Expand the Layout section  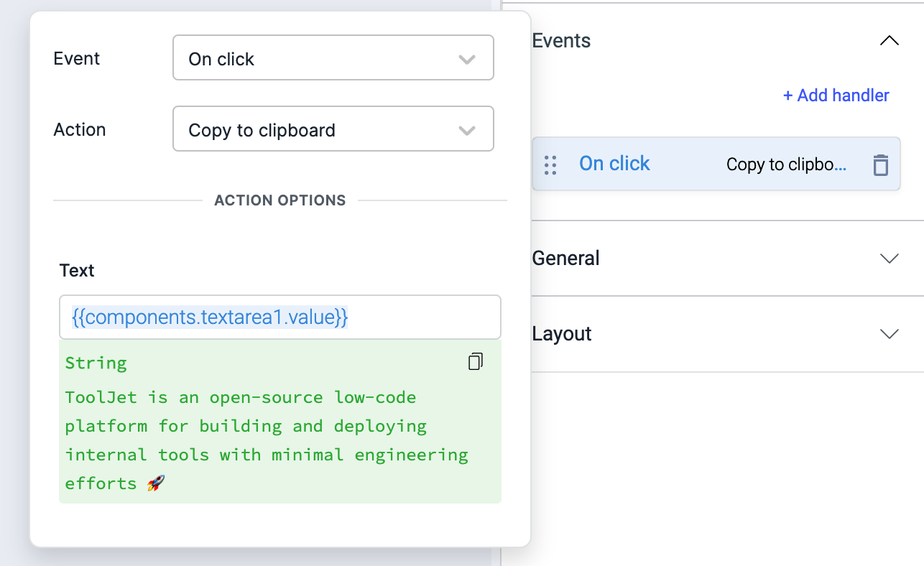890,334
